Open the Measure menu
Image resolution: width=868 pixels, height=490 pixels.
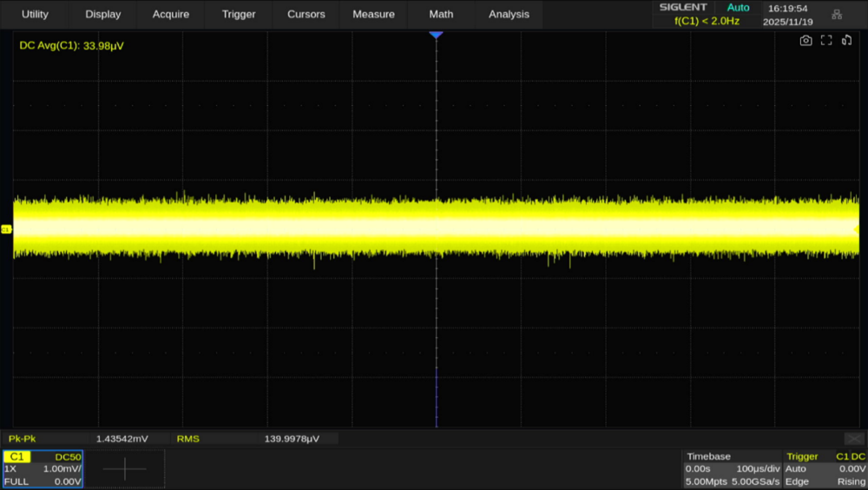pyautogui.click(x=373, y=14)
